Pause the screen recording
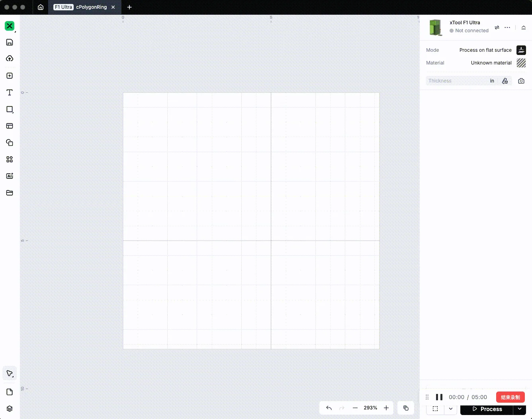Viewport: 532px width, 419px height. [439, 397]
